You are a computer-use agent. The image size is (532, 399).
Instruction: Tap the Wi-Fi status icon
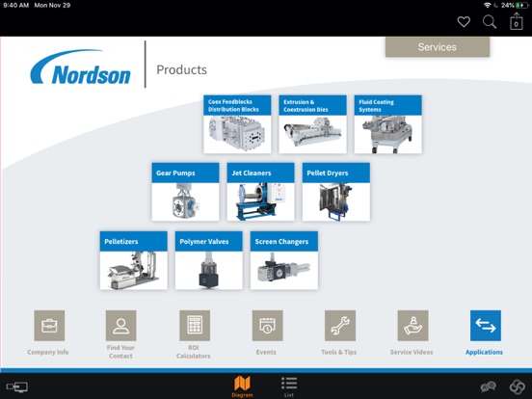click(488, 5)
